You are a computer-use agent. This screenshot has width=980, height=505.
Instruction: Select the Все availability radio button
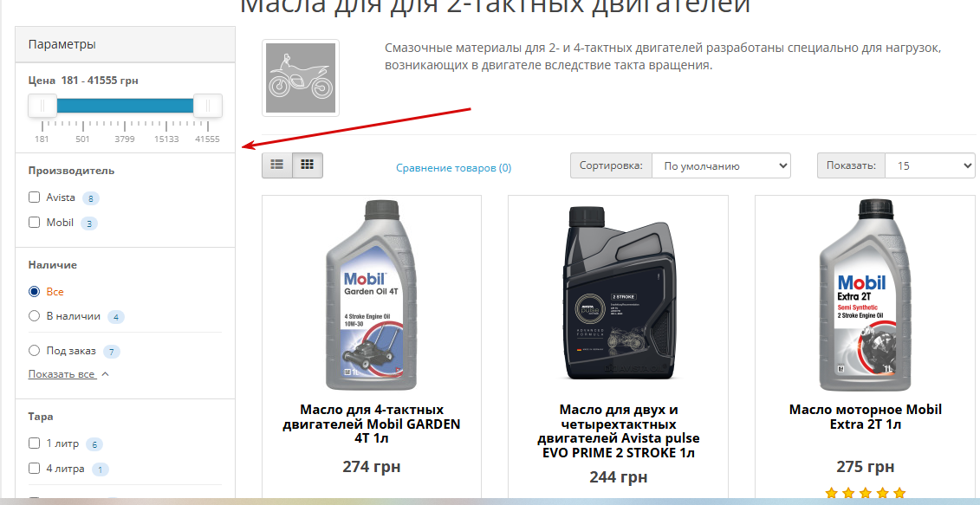tap(35, 291)
